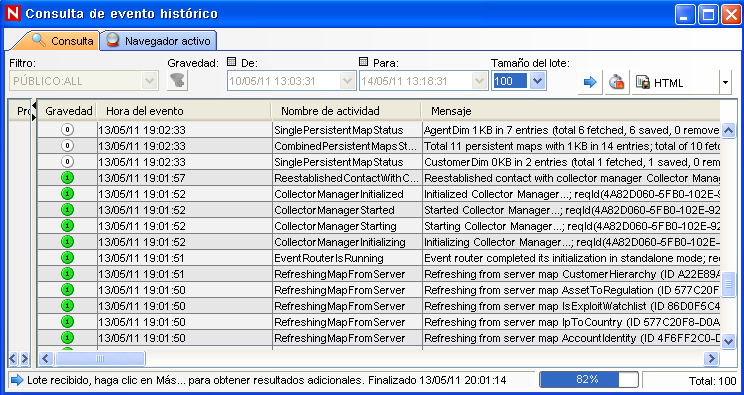
Task: Click the batch size field showing 100
Action: (x=510, y=81)
